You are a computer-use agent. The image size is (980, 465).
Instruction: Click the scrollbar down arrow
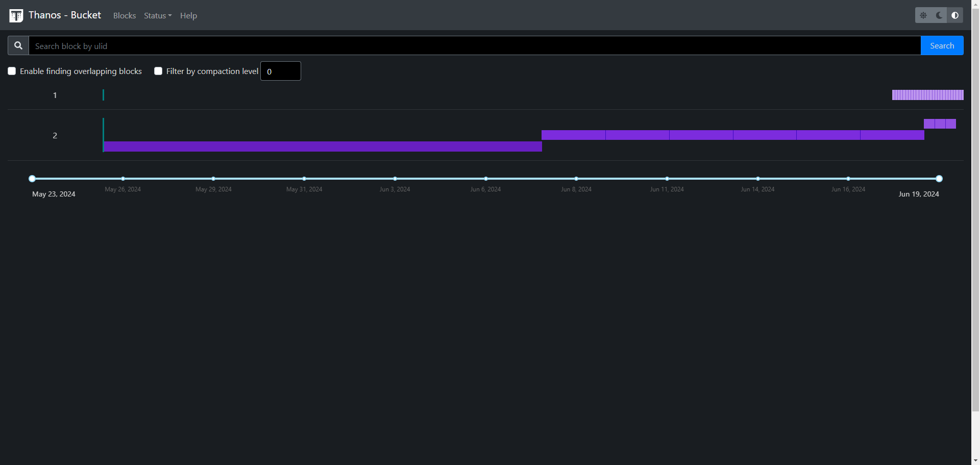click(x=975, y=461)
